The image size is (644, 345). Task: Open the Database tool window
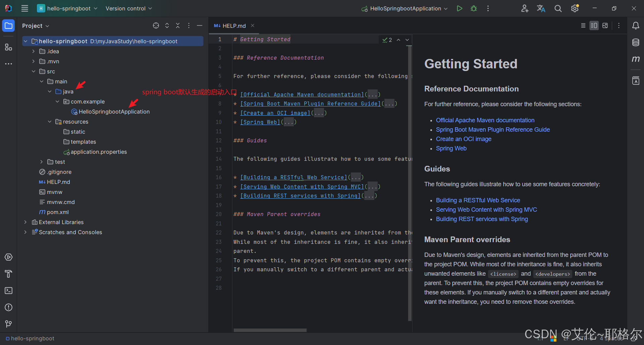[x=636, y=43]
